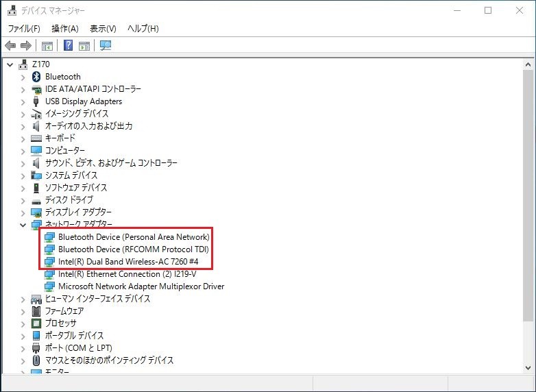
Task: Click the ディスク ドライブ drive icon
Action: [36, 201]
